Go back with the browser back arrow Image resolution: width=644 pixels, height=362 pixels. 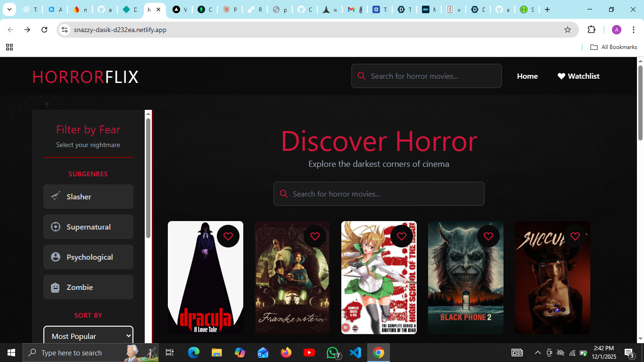[10, 30]
